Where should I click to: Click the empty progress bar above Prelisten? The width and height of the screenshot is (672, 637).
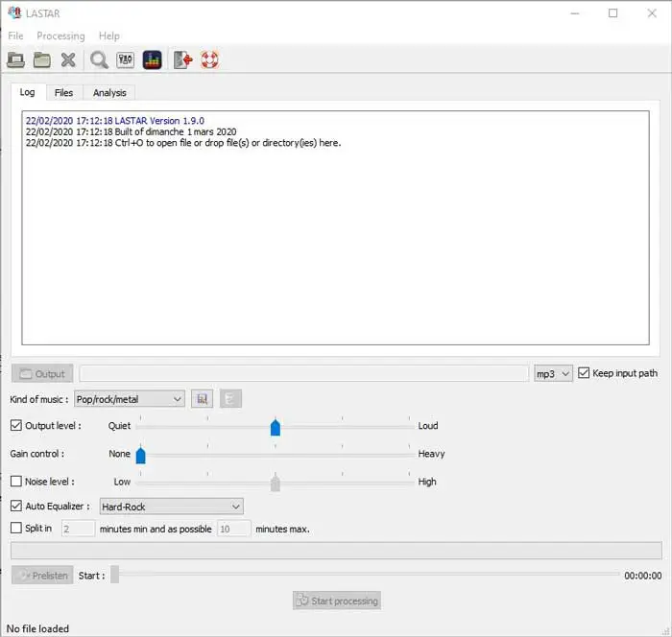pyautogui.click(x=336, y=551)
